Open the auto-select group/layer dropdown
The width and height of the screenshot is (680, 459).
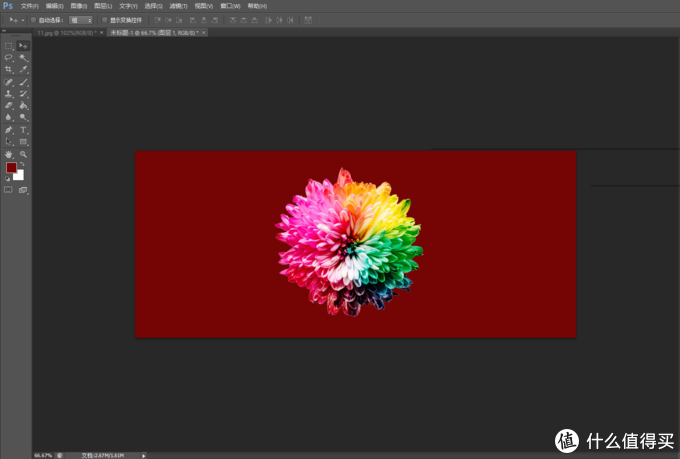click(81, 19)
